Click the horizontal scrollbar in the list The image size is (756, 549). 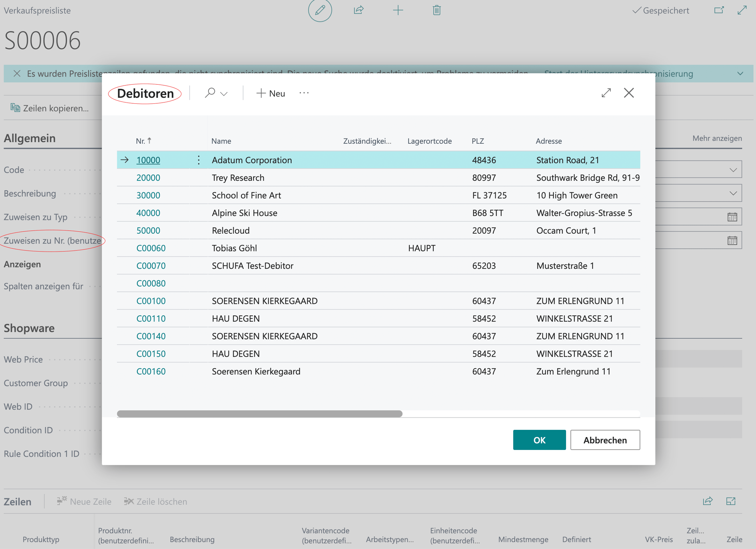point(260,414)
